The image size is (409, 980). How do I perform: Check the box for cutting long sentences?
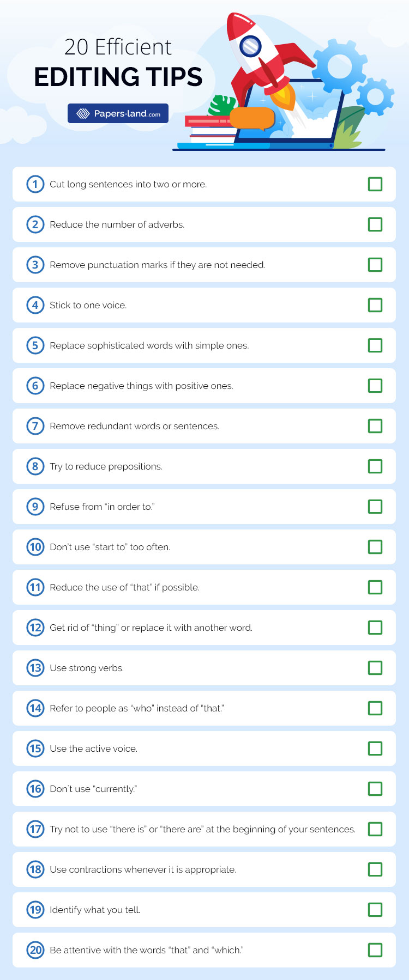pyautogui.click(x=375, y=184)
